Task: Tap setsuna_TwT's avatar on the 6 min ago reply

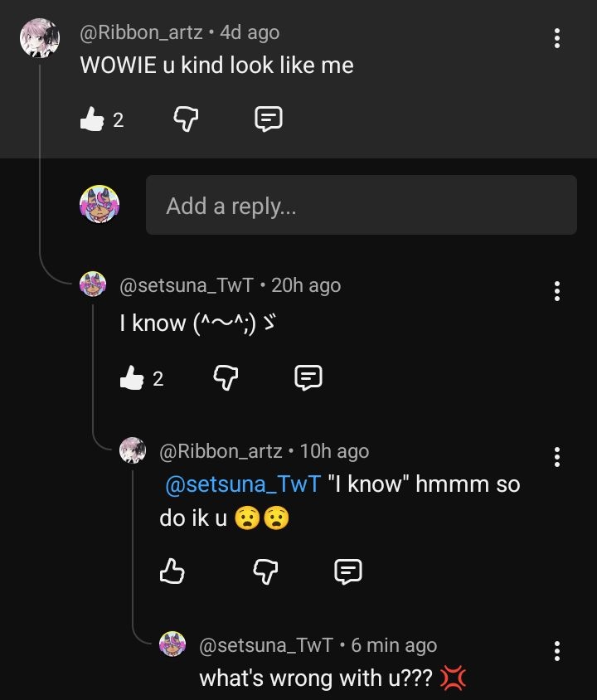Action: pos(172,644)
